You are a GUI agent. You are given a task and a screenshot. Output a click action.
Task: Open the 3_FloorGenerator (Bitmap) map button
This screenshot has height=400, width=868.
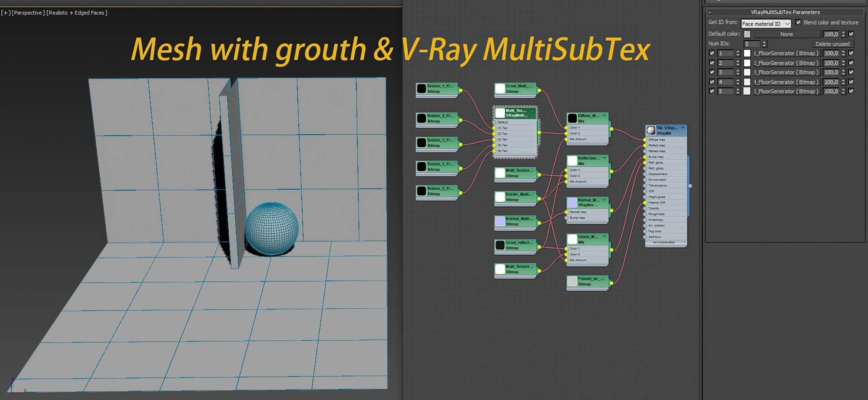coord(786,72)
